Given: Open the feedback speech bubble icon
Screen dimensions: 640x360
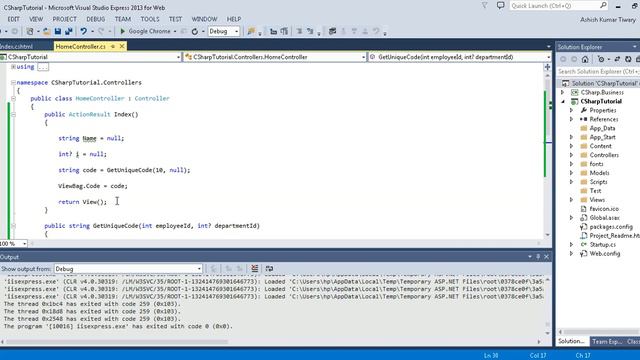Looking at the screenshot, I should [500, 5].
